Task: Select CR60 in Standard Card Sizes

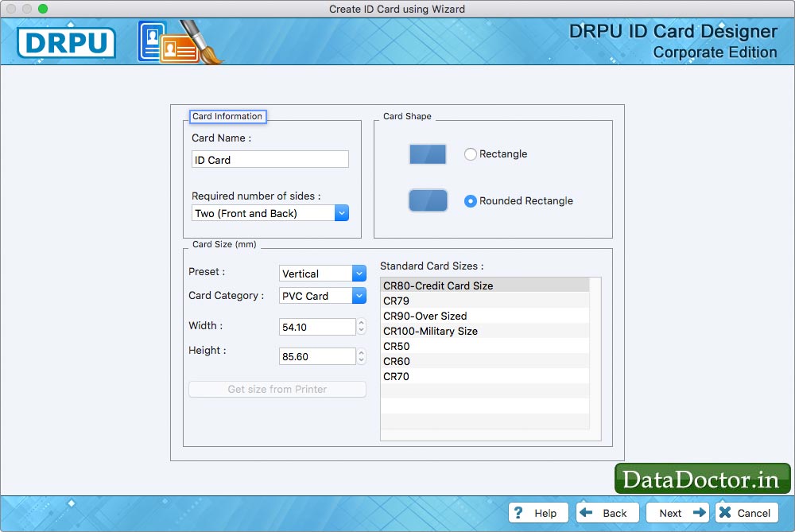Action: 485,362
